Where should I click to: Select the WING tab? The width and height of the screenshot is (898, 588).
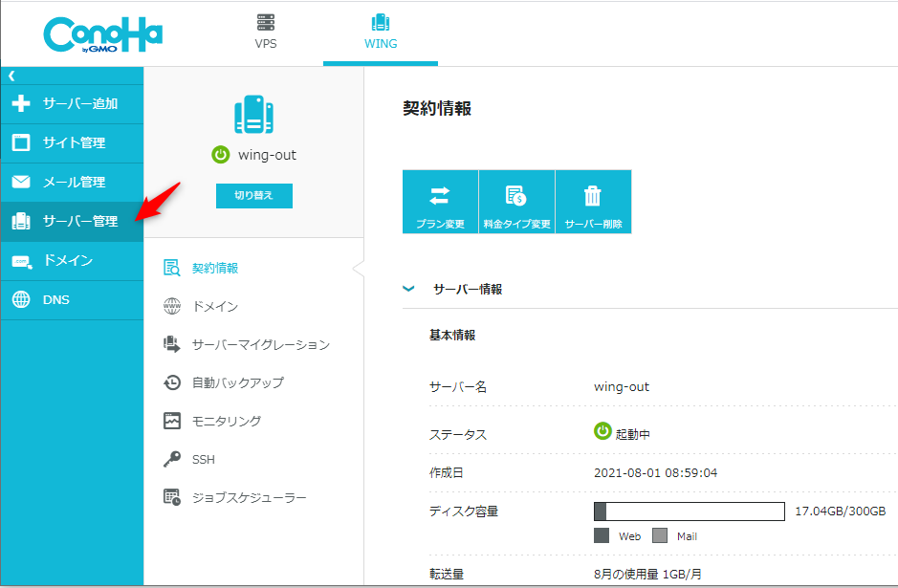[381, 33]
